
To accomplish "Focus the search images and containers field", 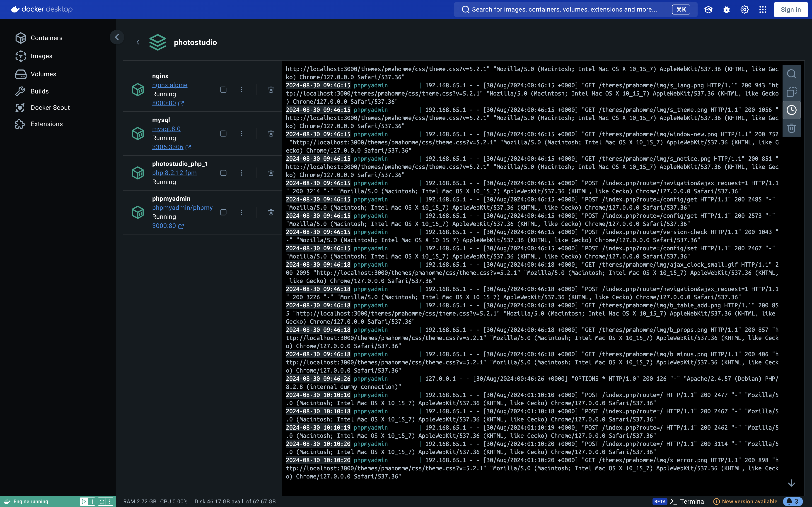I will tap(564, 9).
